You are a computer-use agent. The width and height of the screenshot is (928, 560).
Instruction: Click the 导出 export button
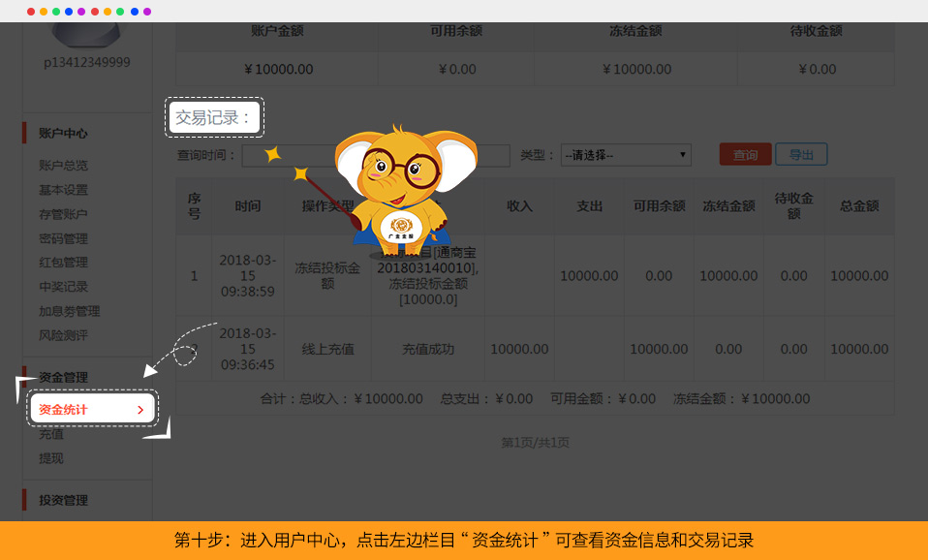[x=801, y=155]
